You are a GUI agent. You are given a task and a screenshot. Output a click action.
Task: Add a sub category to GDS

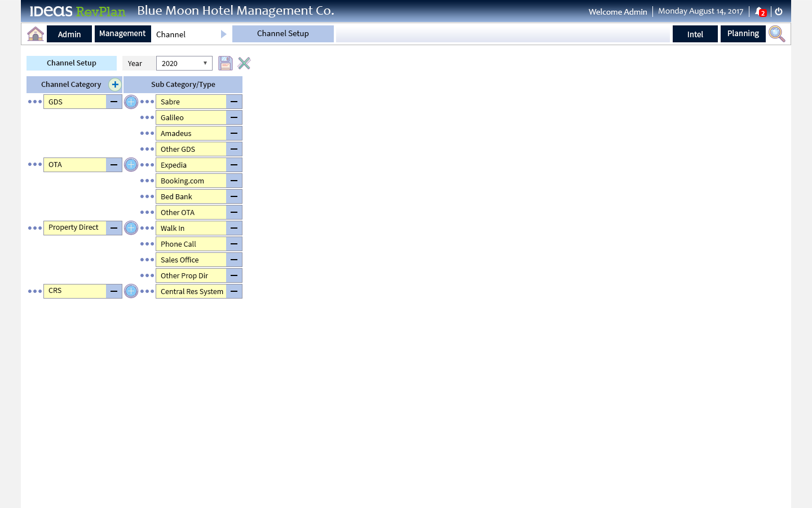coord(131,102)
